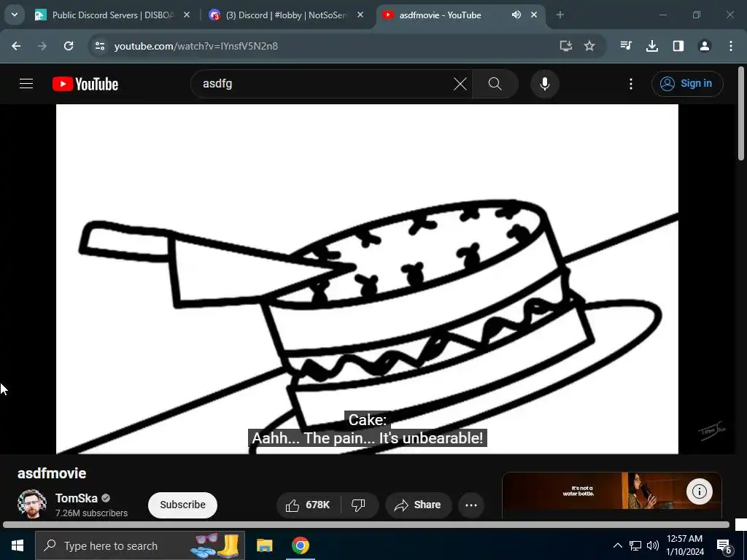Like the video with 678K likes

point(309,505)
